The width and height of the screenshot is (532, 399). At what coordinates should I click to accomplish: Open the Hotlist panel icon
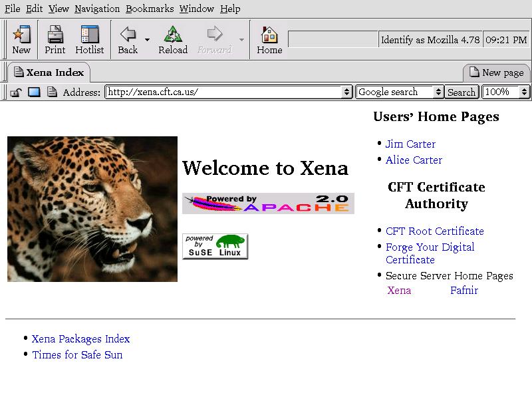pos(89,39)
